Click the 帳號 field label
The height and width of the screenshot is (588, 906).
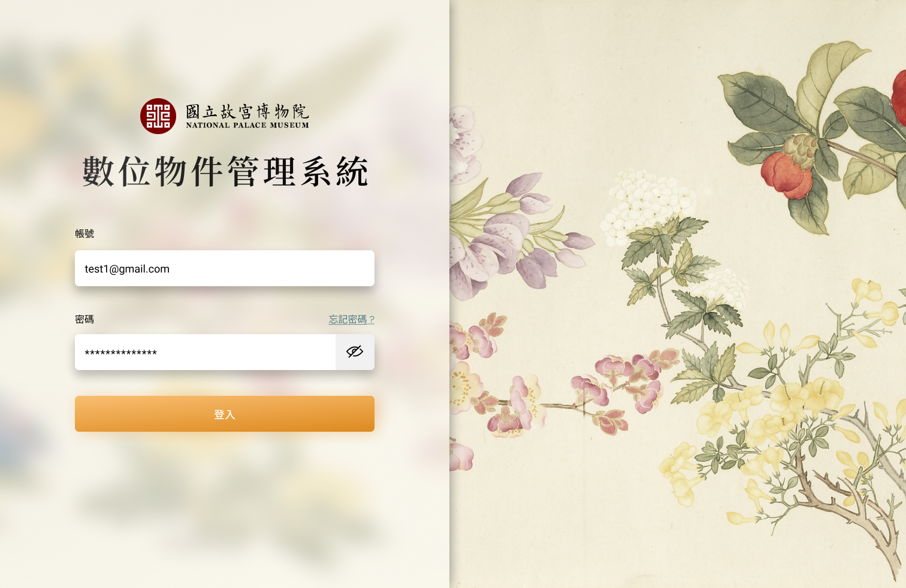coord(84,234)
